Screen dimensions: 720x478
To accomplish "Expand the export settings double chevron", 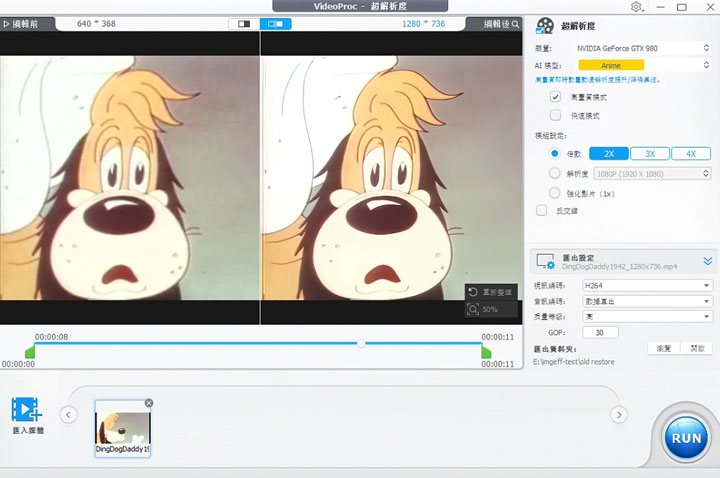I will tap(708, 261).
